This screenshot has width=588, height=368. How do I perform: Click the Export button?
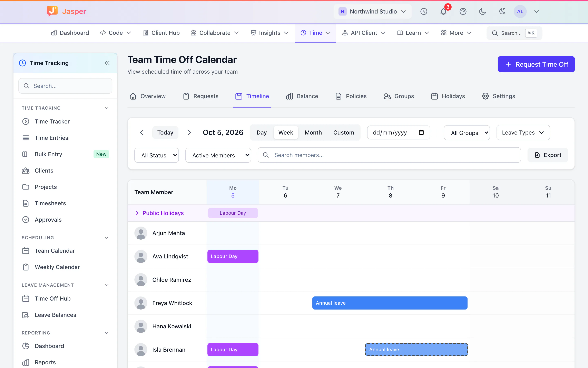(x=548, y=155)
